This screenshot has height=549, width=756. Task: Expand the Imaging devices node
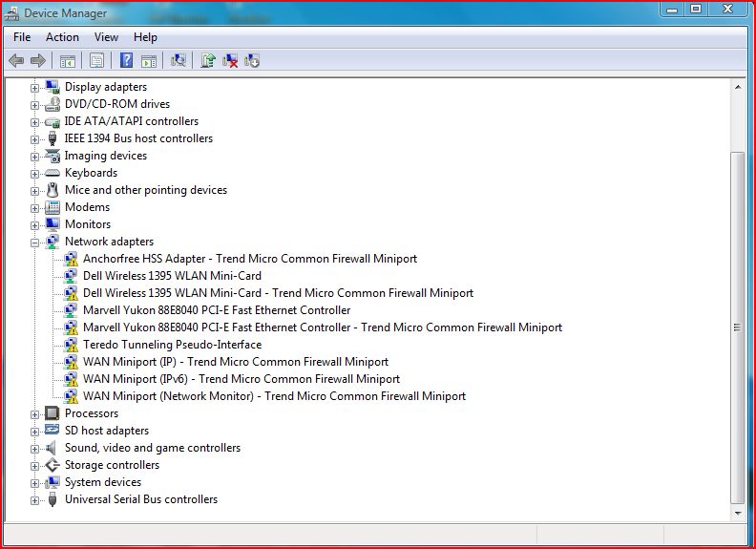click(x=34, y=157)
